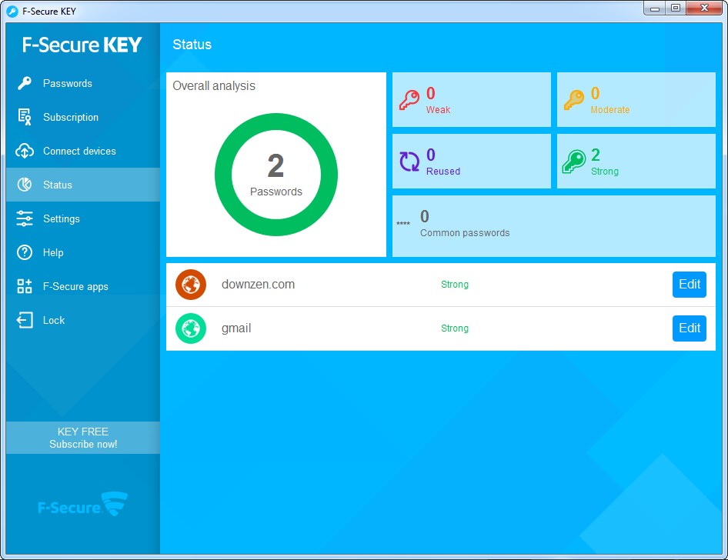Select the Lock menu entry
This screenshot has height=560, width=728.
click(x=83, y=320)
